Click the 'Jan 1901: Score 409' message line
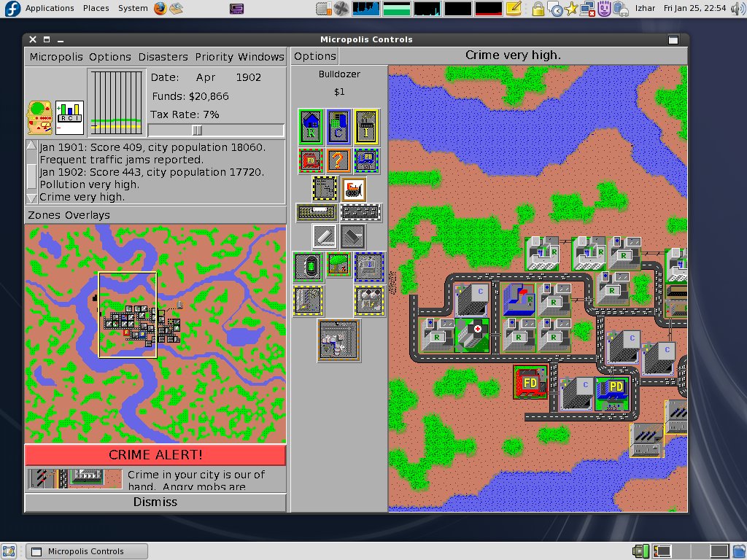 [x=152, y=147]
